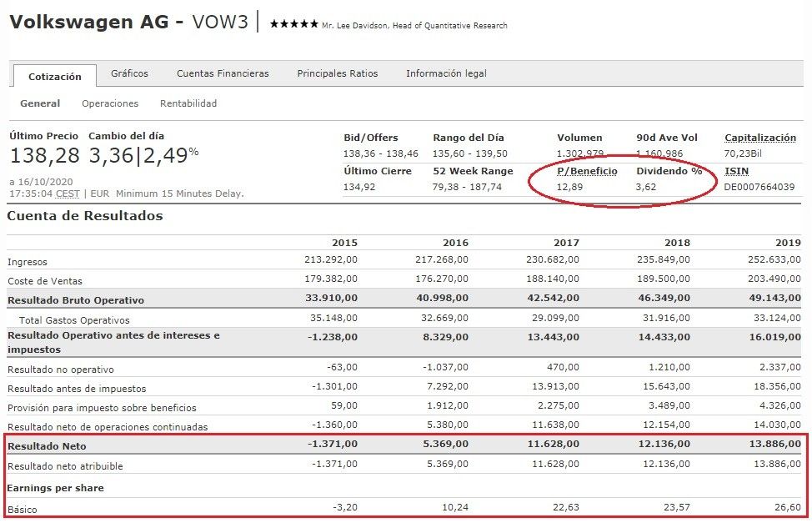The width and height of the screenshot is (812, 528).
Task: Click Provisión para impuesto sobre beneficios label
Action: 102,408
